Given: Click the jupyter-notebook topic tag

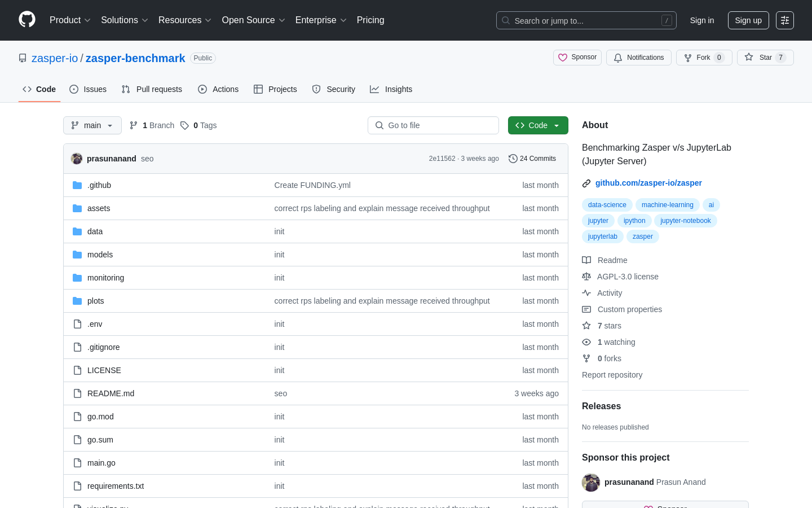Looking at the screenshot, I should (685, 221).
